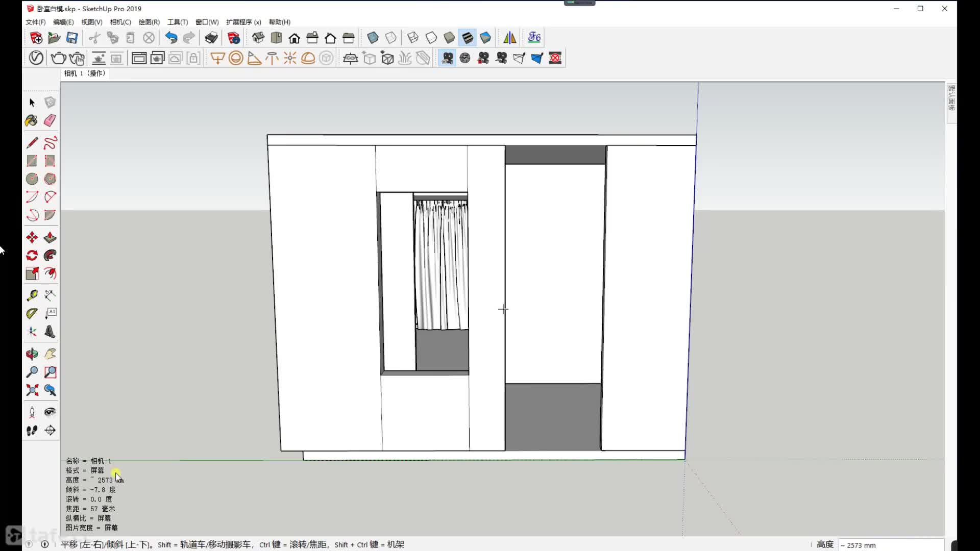This screenshot has width=980, height=551.
Task: Choose the Position Camera tool
Action: [x=32, y=412]
